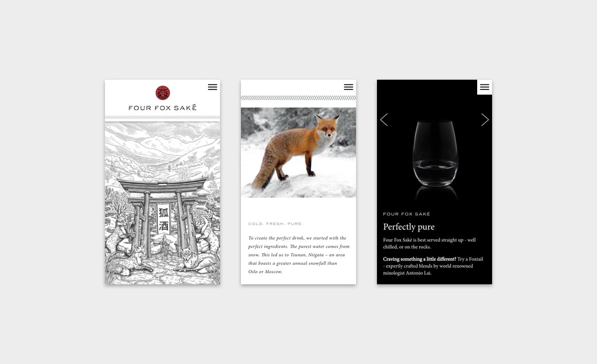The width and height of the screenshot is (597, 364).
Task: Click the paragraph beginning "To create the perfect drink"
Action: coord(298,254)
